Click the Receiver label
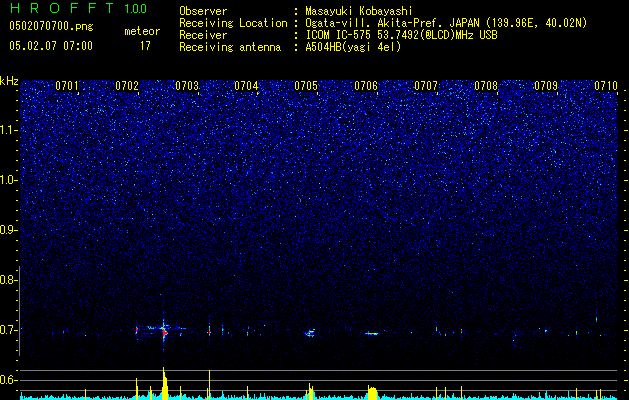The height and width of the screenshot is (400, 629). (x=203, y=35)
